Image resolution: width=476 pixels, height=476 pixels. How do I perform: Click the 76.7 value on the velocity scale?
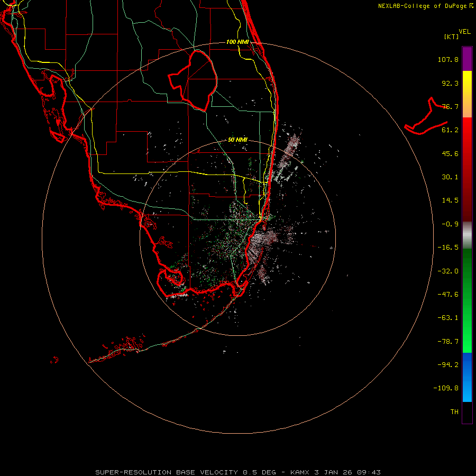[450, 106]
